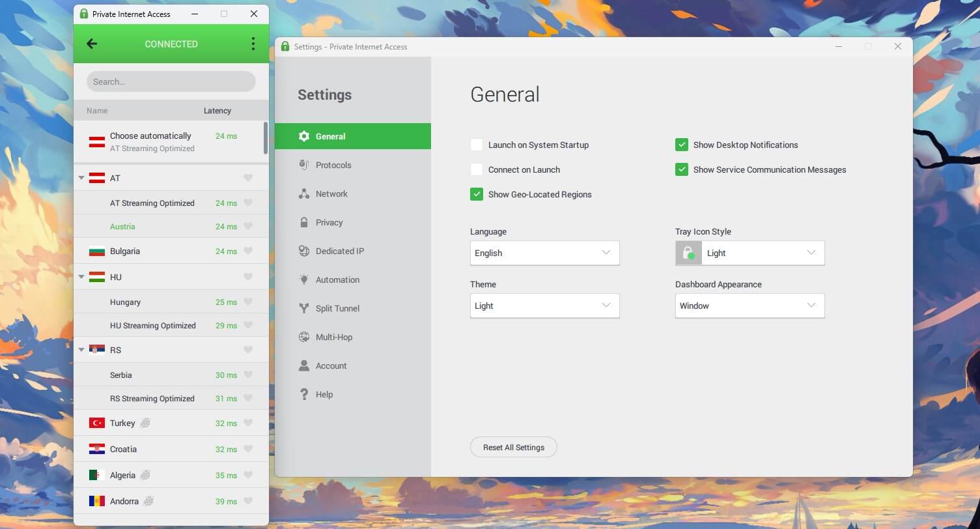Toggle favorite heart for Bulgaria
The width and height of the screenshot is (980, 529).
point(248,251)
